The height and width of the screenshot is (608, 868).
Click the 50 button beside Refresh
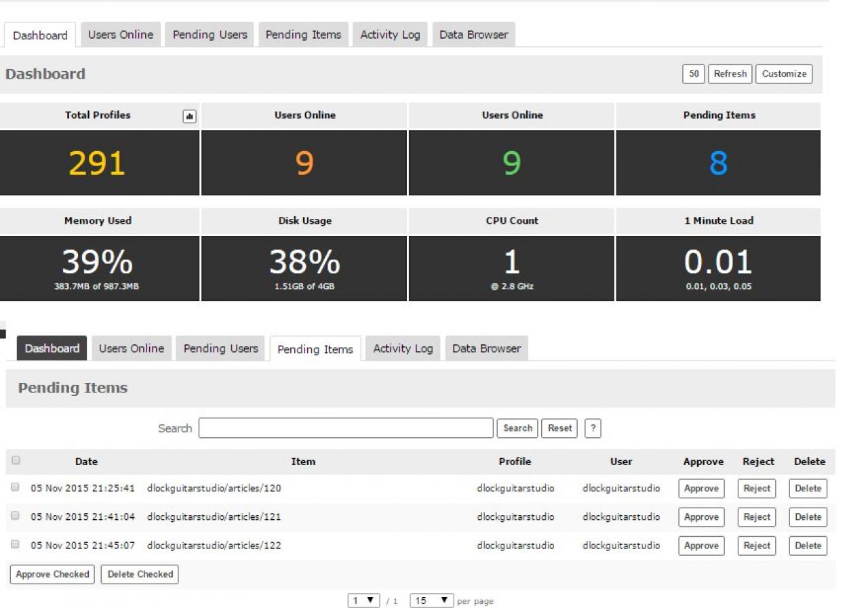coord(694,74)
